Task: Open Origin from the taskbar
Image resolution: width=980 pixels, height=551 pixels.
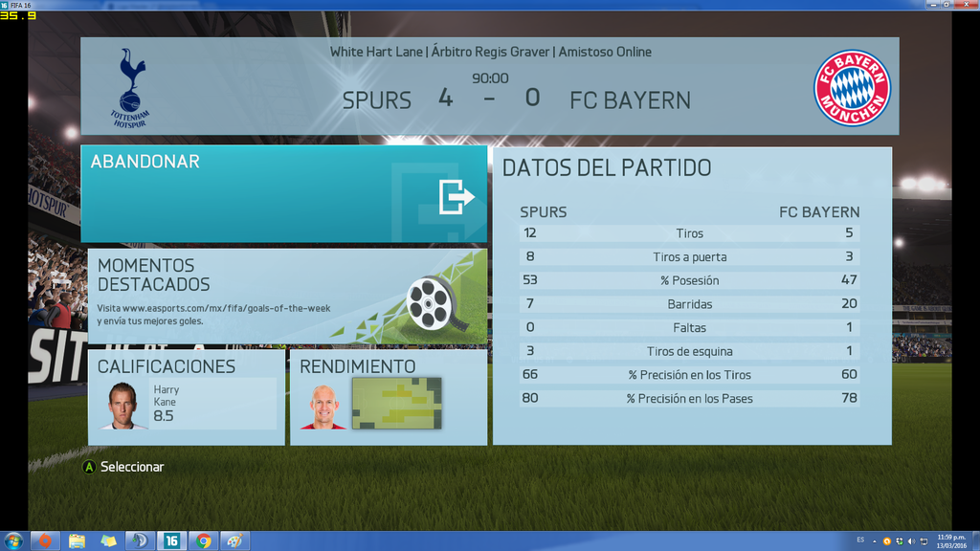Action: [45, 540]
